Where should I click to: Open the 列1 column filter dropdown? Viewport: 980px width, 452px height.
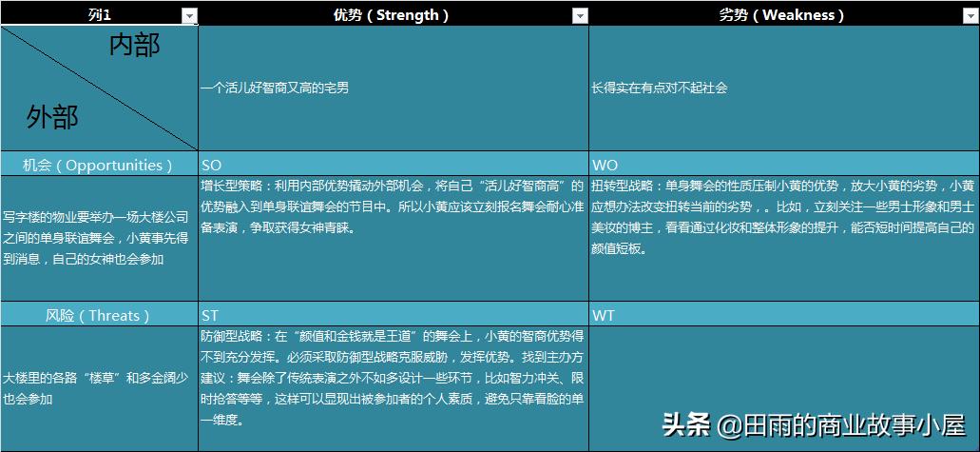189,17
